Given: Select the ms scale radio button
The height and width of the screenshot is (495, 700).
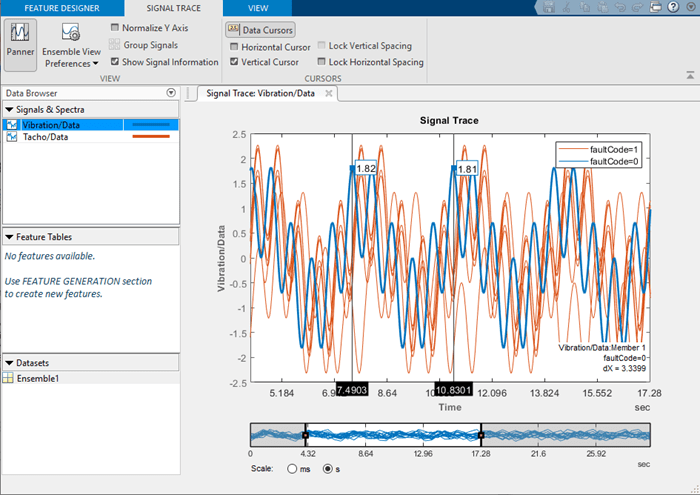Looking at the screenshot, I should (292, 467).
